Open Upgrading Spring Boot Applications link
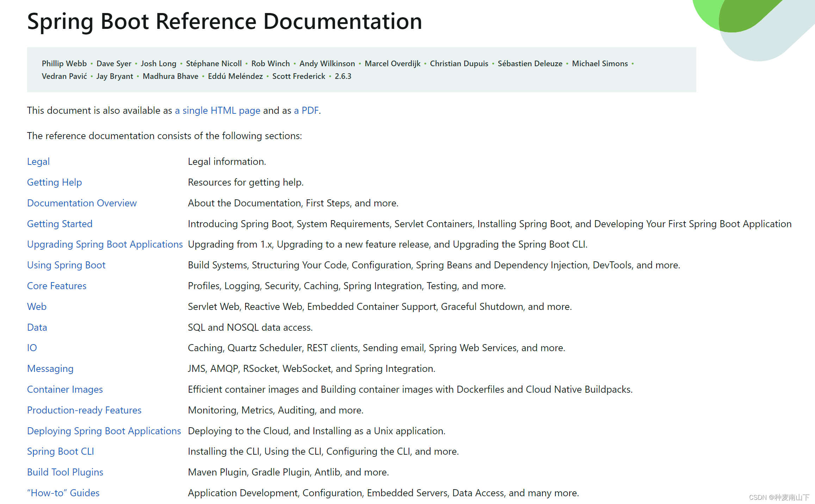This screenshot has width=815, height=504. (105, 244)
